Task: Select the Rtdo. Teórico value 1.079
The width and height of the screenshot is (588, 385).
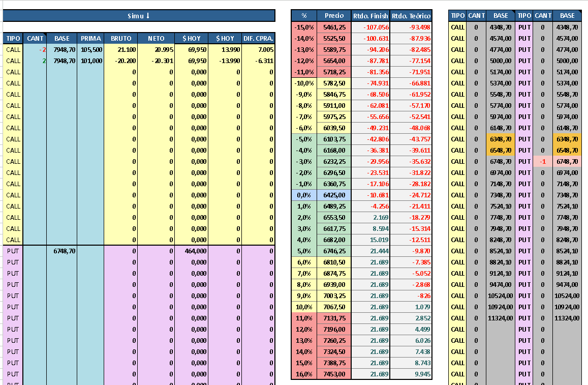Action: pos(411,307)
